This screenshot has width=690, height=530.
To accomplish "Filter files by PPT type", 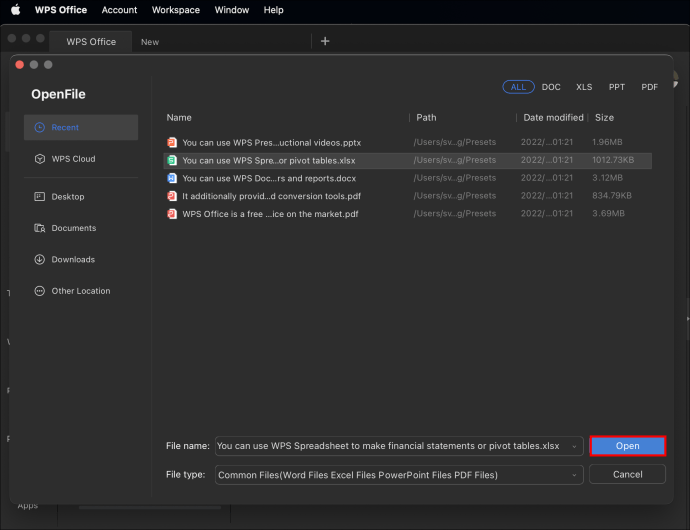I will [x=617, y=87].
